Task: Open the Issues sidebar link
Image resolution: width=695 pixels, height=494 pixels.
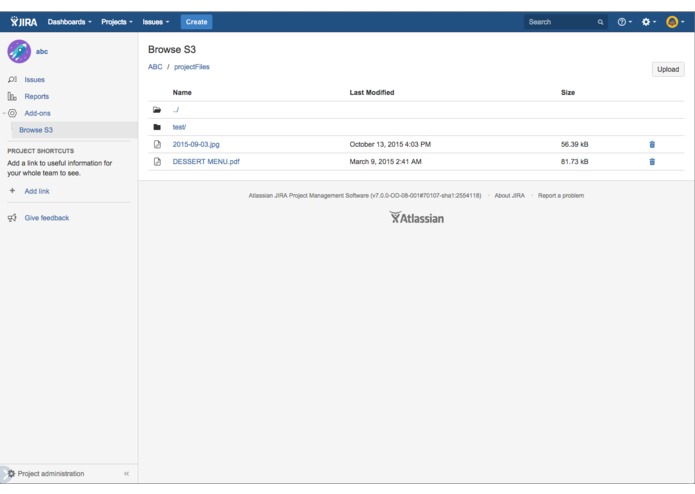Action: 35,80
